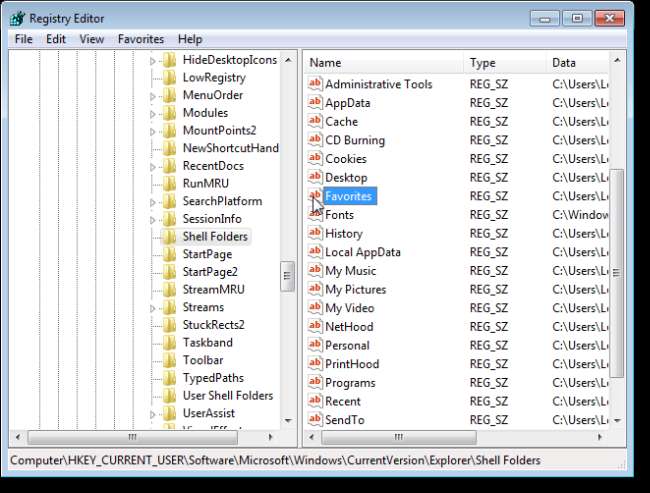Image resolution: width=650 pixels, height=493 pixels.
Task: Select the My Video registry value
Action: click(x=350, y=308)
